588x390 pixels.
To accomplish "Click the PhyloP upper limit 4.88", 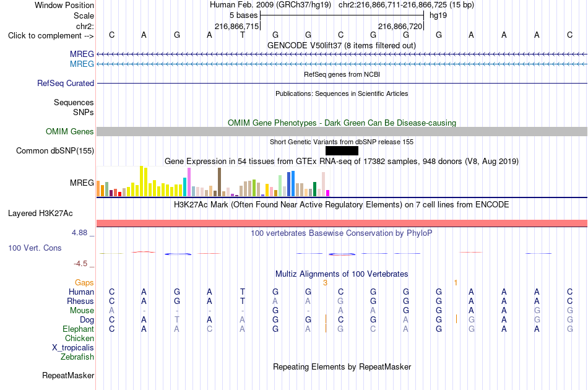I will pos(79,233).
